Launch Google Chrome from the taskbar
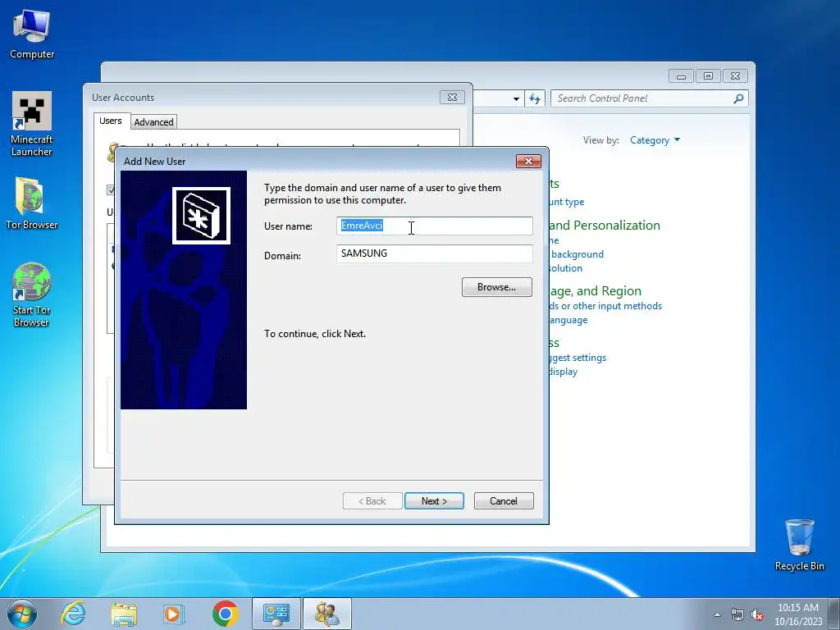This screenshot has width=840, height=630. tap(225, 614)
